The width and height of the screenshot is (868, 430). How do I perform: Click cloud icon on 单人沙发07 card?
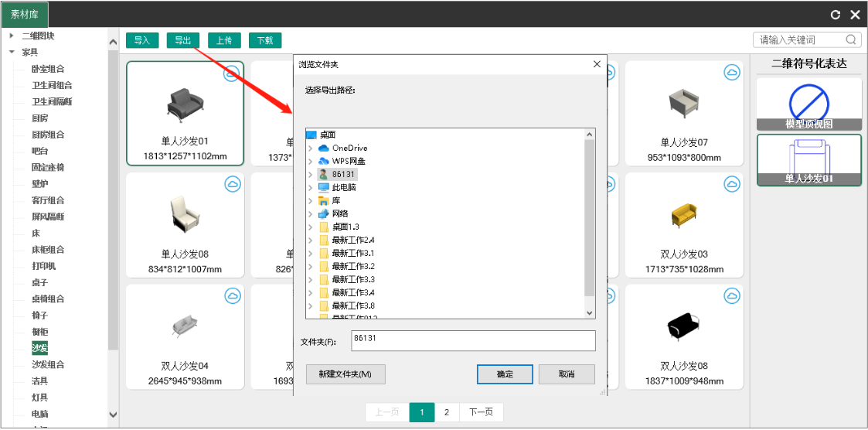733,72
